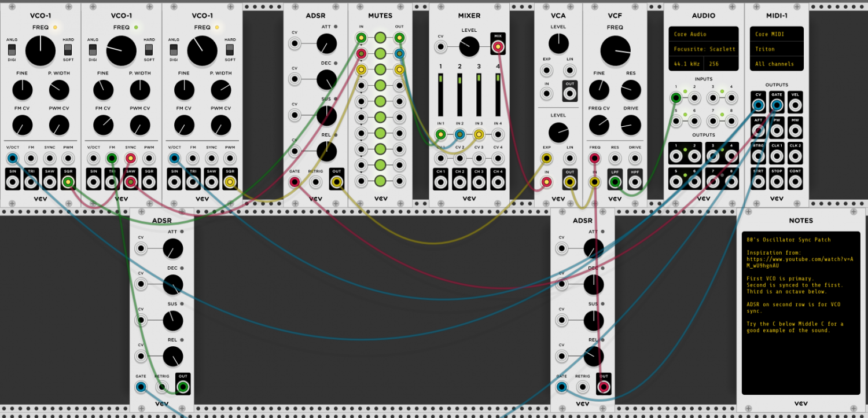The height and width of the screenshot is (418, 868).
Task: Click the LEVEL knob on the MIXER
Action: click(469, 47)
